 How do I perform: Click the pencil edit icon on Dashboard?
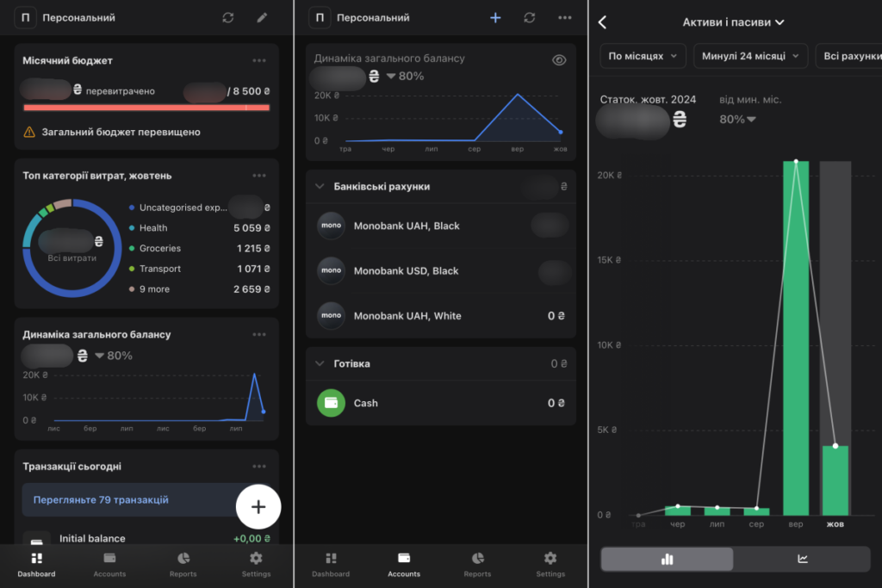262,17
